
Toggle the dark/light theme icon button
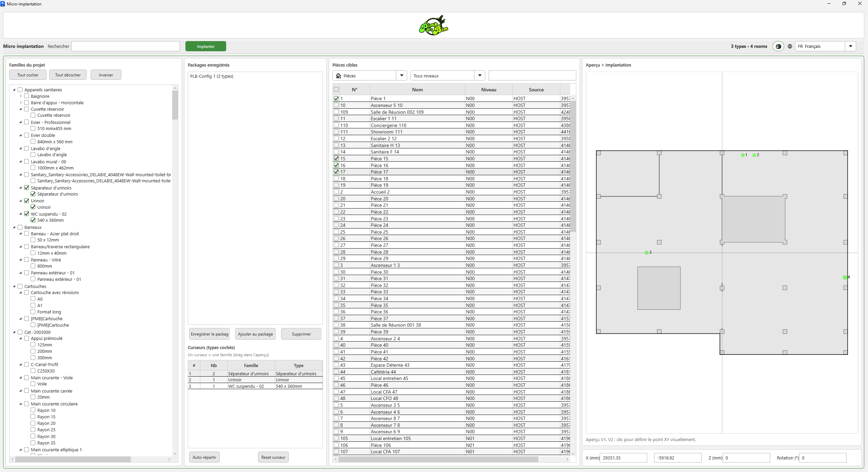click(778, 46)
